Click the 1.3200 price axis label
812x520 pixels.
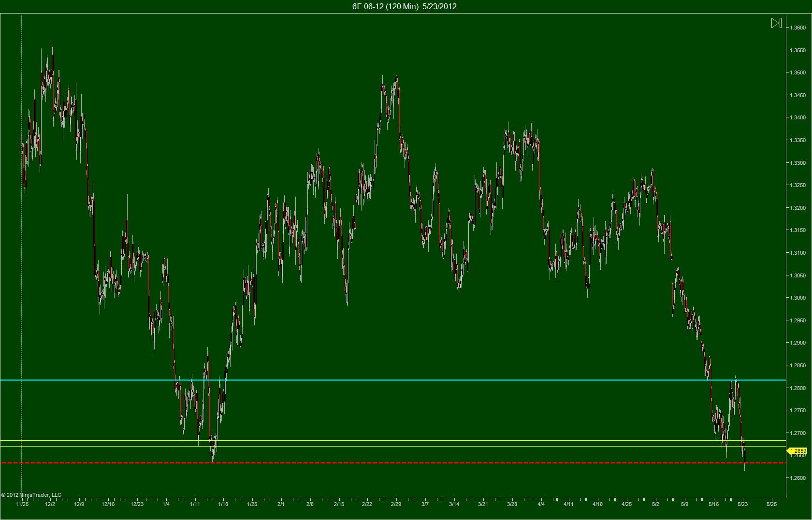point(797,208)
